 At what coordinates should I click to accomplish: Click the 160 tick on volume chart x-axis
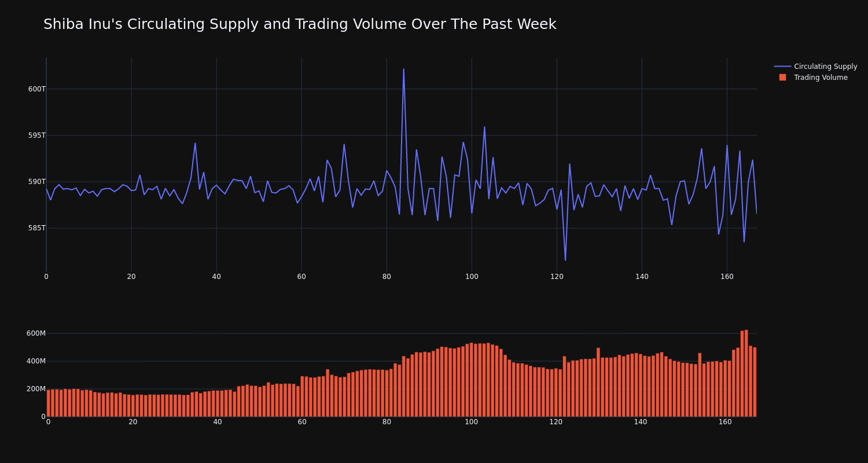click(725, 422)
